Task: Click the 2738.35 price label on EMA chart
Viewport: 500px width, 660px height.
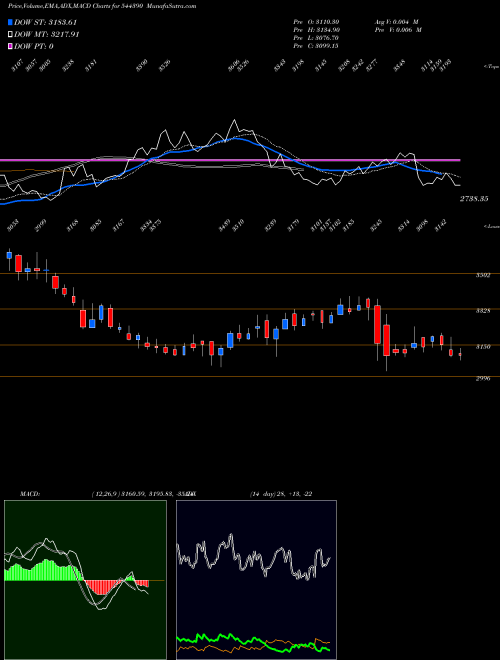Action: point(474,199)
